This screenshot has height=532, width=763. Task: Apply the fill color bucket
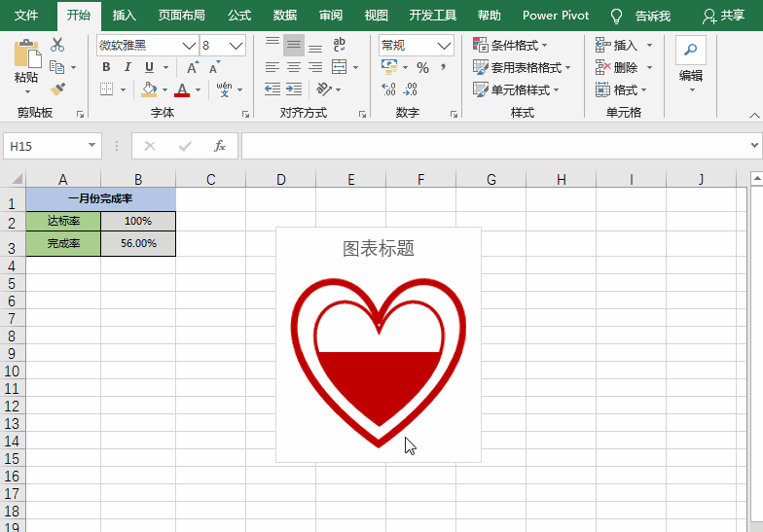point(149,89)
